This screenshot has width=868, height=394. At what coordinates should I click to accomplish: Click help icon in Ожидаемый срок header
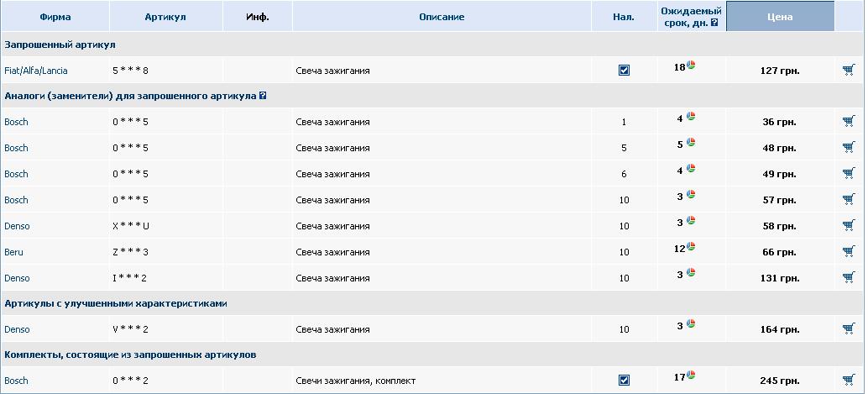(714, 24)
